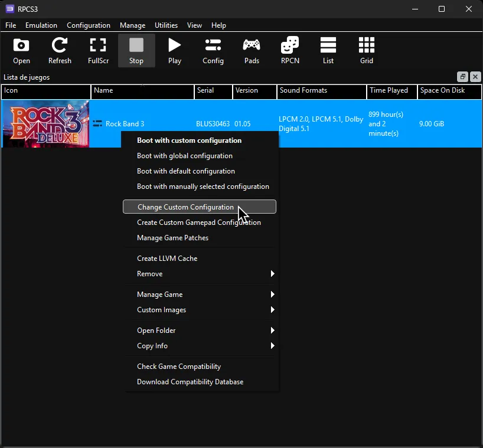Click Download Compatibility Database

[190, 382]
